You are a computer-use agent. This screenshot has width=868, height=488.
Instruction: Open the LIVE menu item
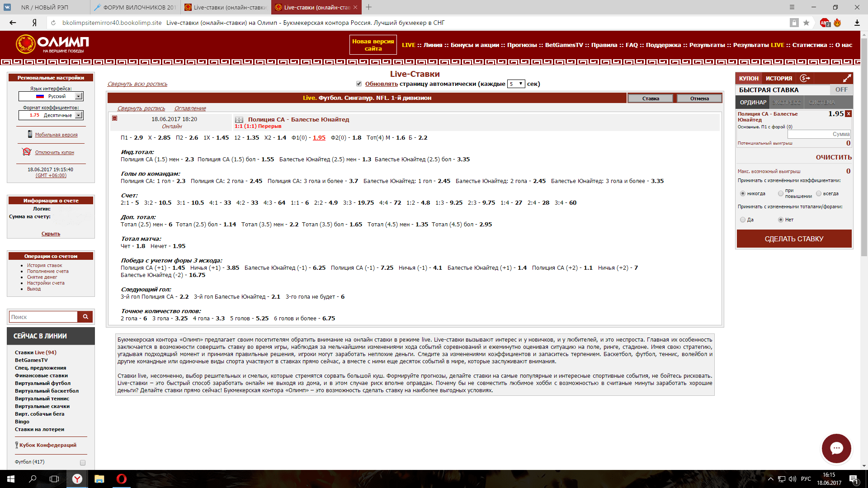coord(408,45)
